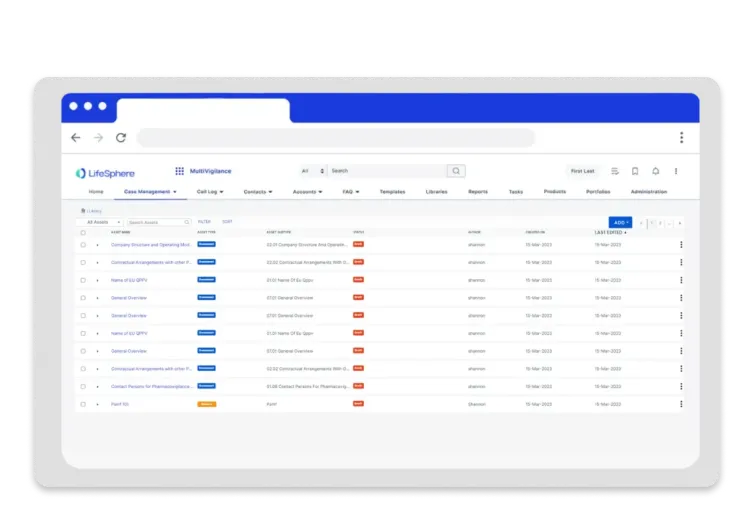Select the white active browser tab

tap(203, 111)
